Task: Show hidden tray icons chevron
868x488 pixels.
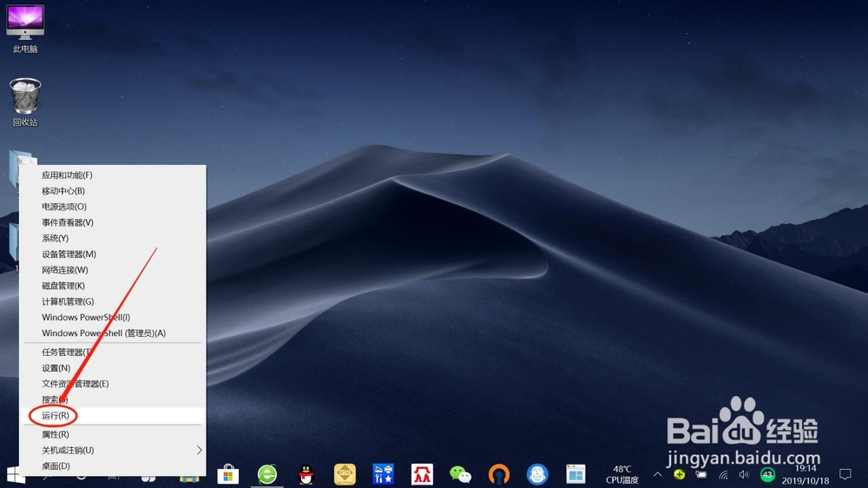Action: (658, 475)
